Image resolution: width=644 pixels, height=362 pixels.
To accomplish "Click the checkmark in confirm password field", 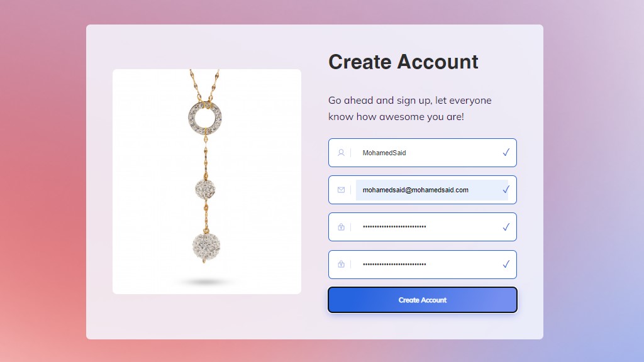I will point(506,264).
